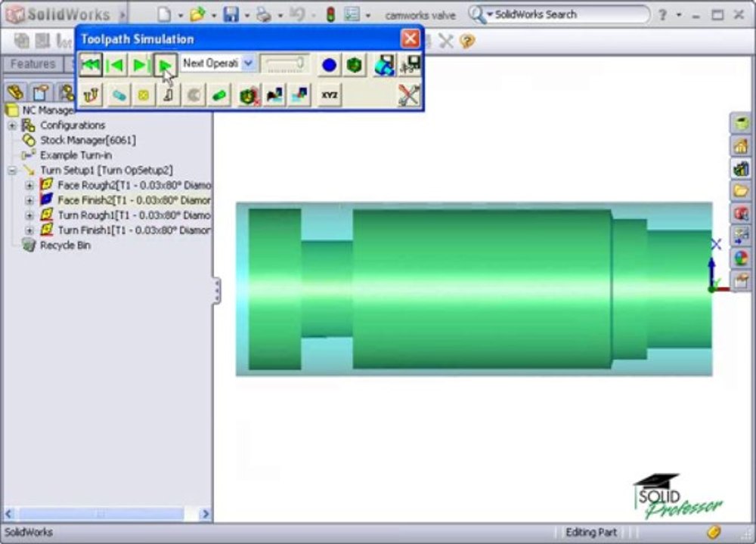
Task: Select the first yellow manager tab icon
Action: point(16,92)
